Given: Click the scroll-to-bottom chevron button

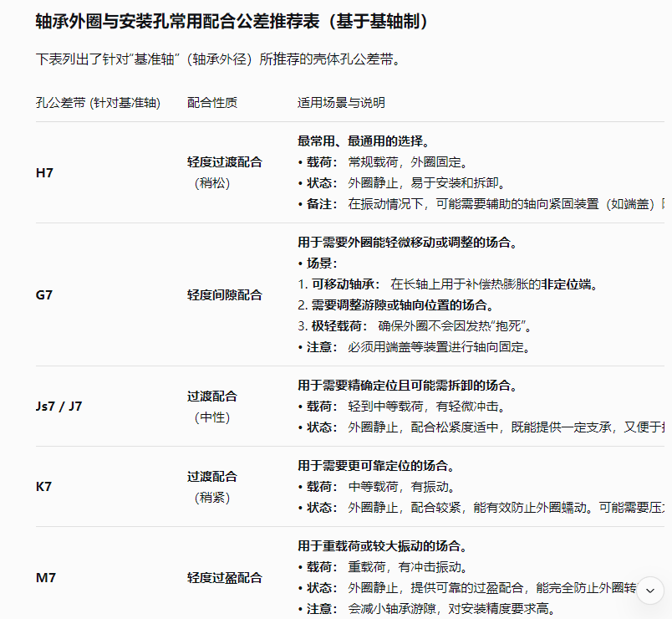Looking at the screenshot, I should click(x=649, y=591).
